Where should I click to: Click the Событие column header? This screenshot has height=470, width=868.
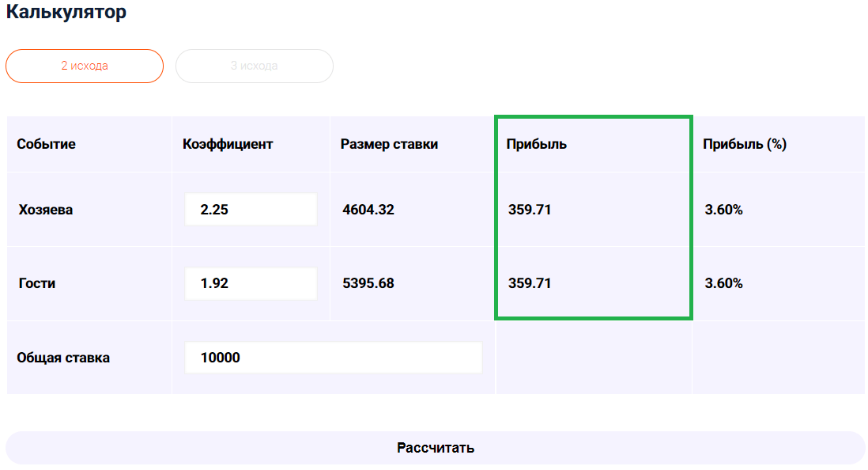46,144
